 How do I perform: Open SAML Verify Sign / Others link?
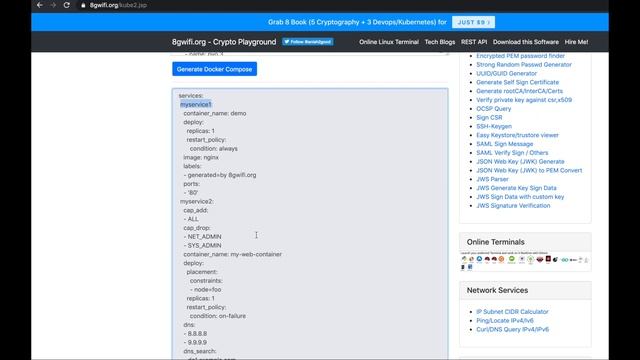[512, 153]
